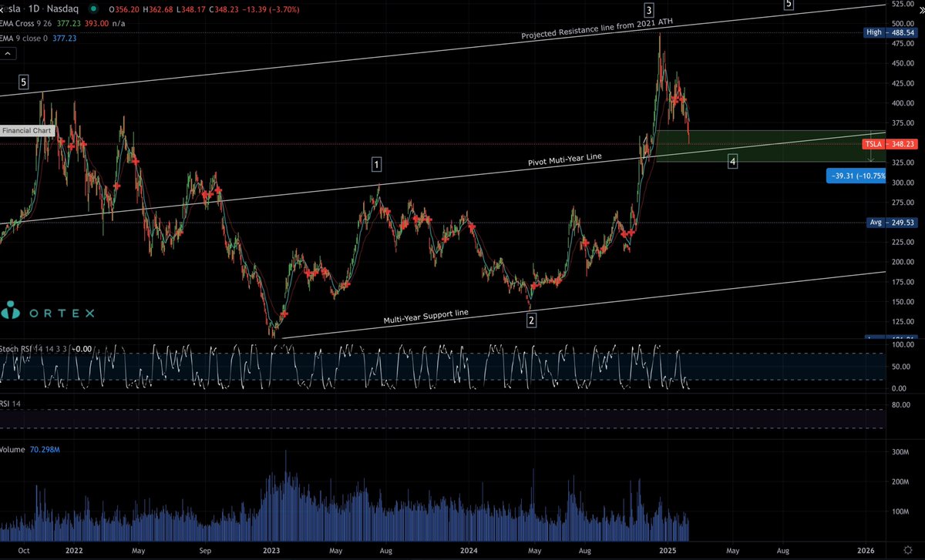Click the 300M volume scale value

(901, 452)
